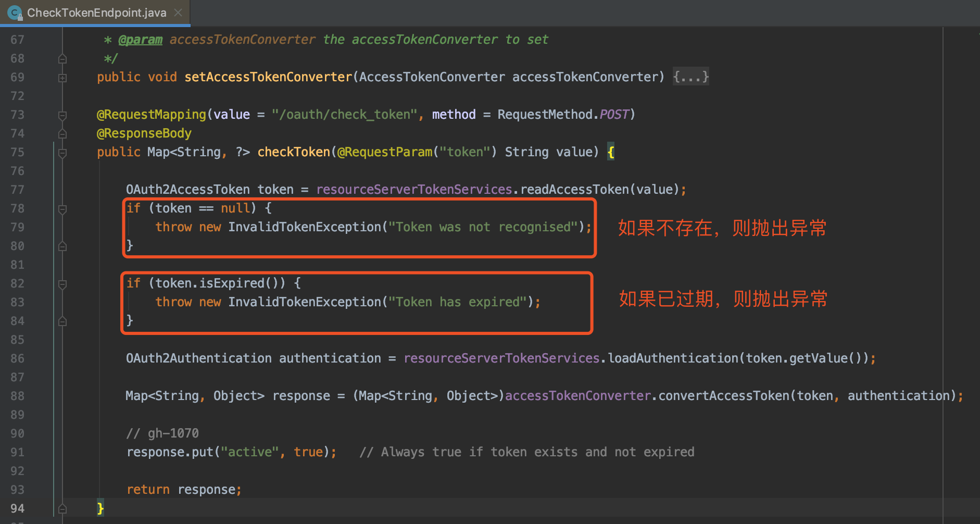Click OAuth2AccessToken type on line 77
This screenshot has height=524, width=980.
187,190
